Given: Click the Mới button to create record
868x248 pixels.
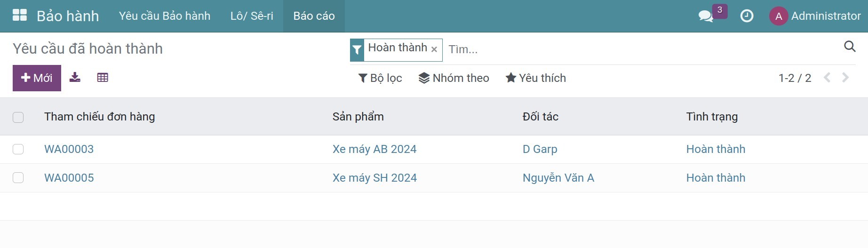Looking at the screenshot, I should (x=37, y=78).
